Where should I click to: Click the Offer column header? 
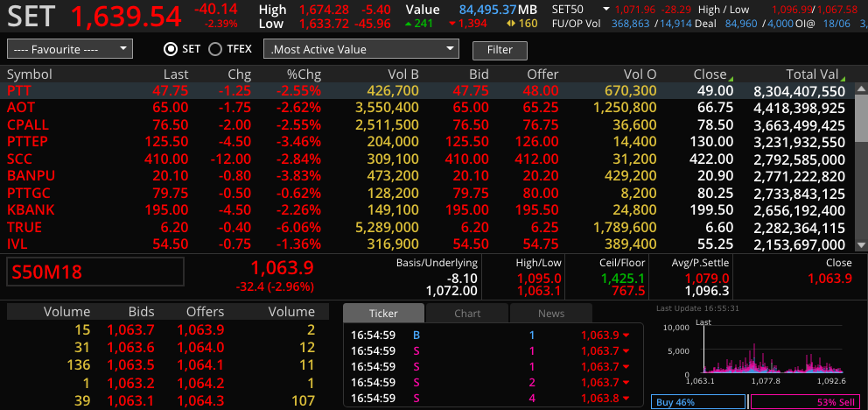coord(542,74)
